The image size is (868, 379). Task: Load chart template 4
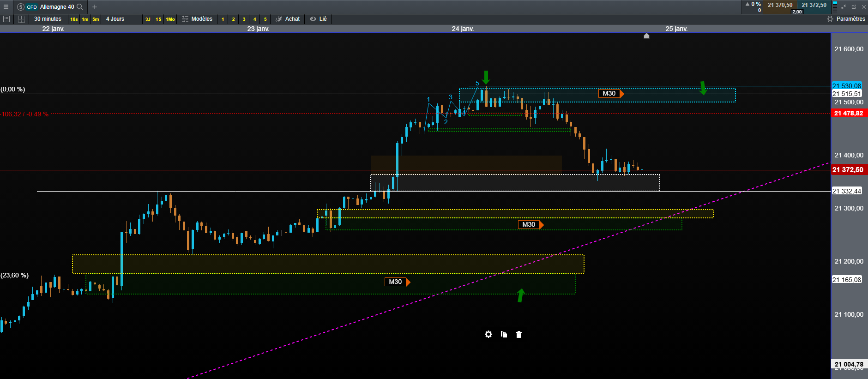(255, 19)
